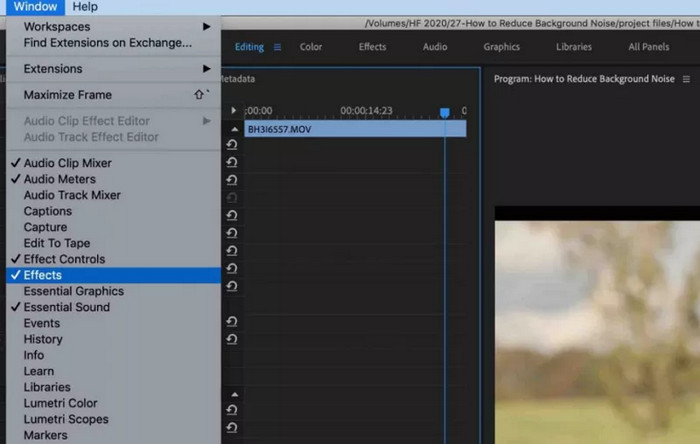Click the greyed-out reset parameter icon
Viewport: 700px width, 444px height.
(232, 198)
